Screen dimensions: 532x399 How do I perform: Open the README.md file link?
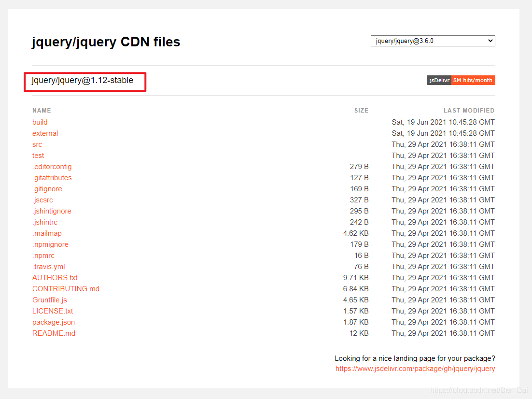54,333
